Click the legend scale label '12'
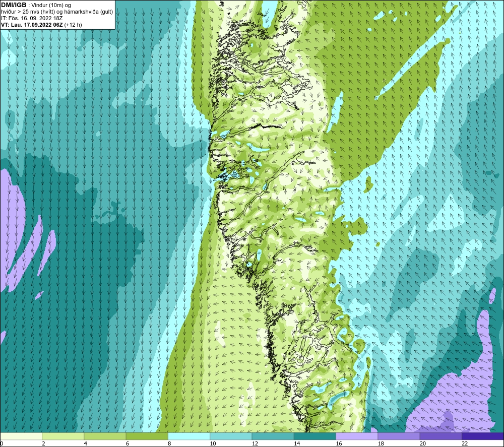This screenshot has width=504, height=447. pyautogui.click(x=255, y=444)
